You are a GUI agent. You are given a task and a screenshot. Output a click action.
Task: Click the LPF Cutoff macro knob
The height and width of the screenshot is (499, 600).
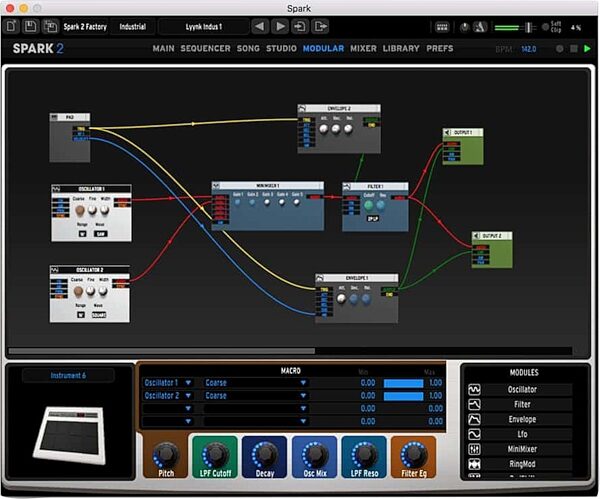pyautogui.click(x=215, y=453)
